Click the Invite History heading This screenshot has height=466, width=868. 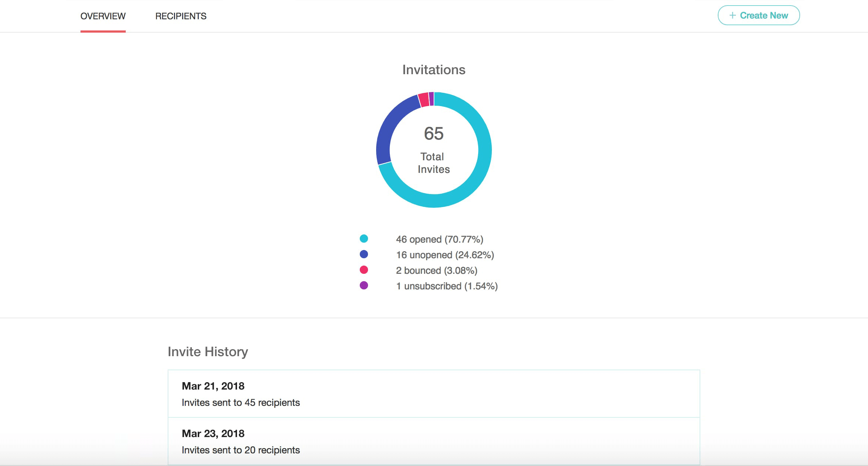(x=208, y=351)
